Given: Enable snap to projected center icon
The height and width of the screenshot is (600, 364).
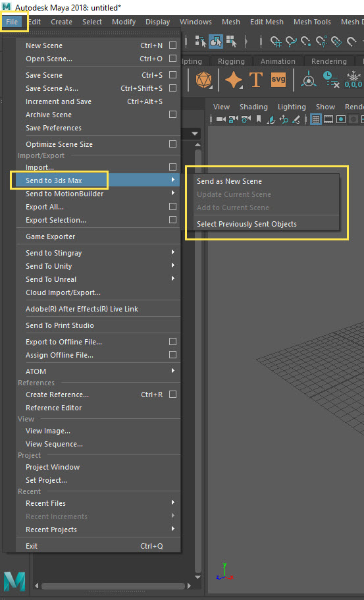Looking at the screenshot, I should coord(321,41).
